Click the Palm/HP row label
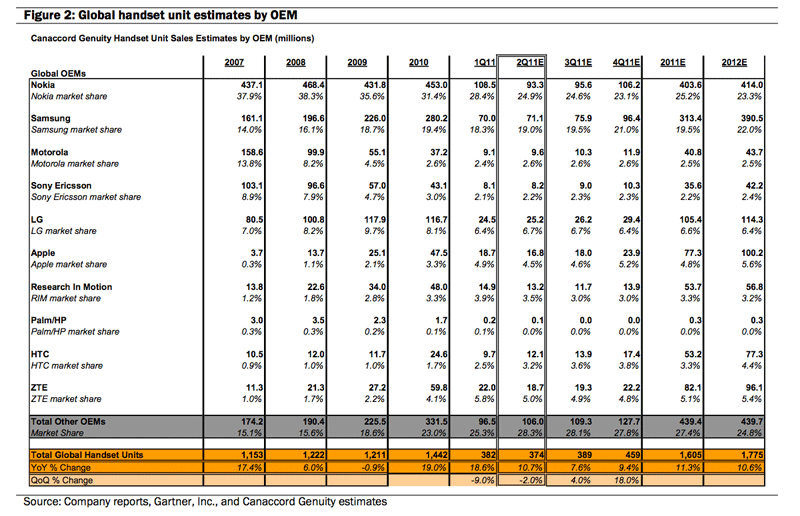 click(x=48, y=321)
